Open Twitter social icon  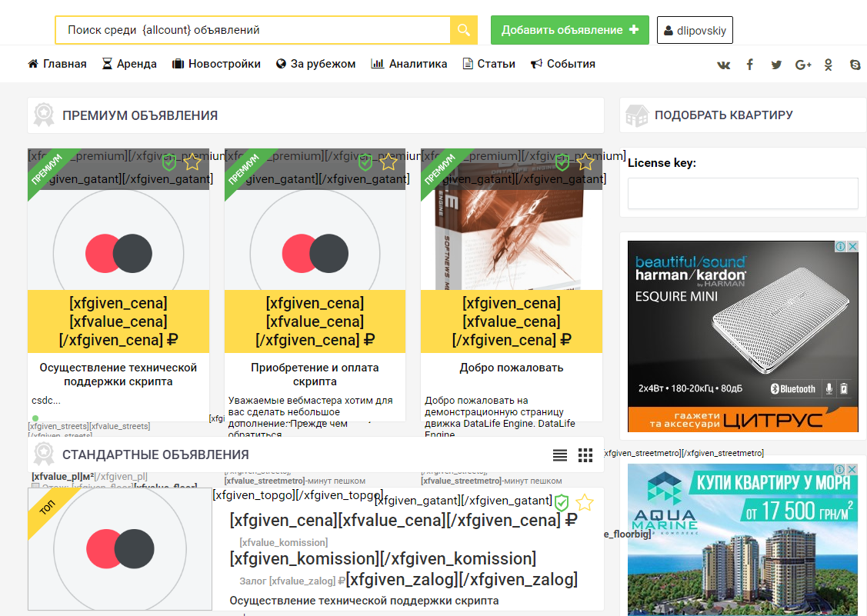(x=776, y=65)
